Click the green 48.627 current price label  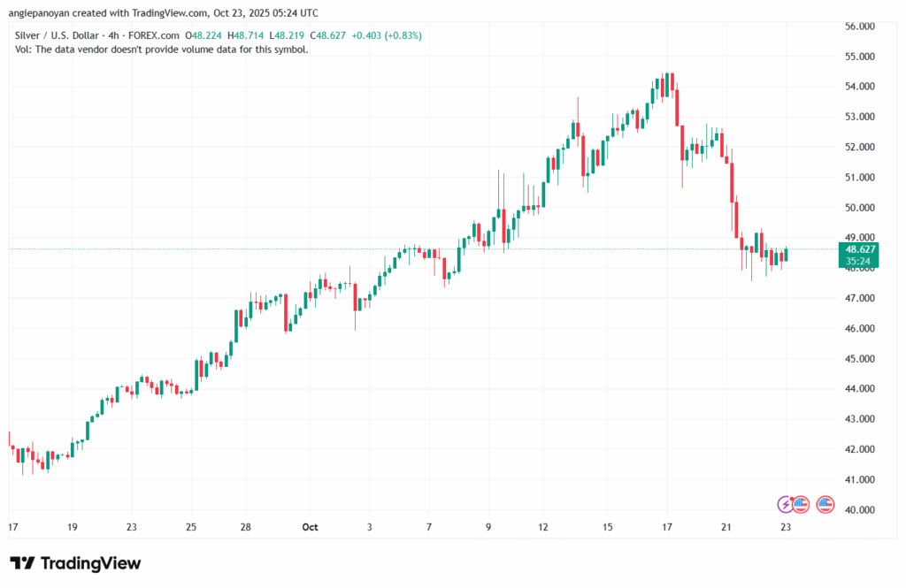click(861, 249)
